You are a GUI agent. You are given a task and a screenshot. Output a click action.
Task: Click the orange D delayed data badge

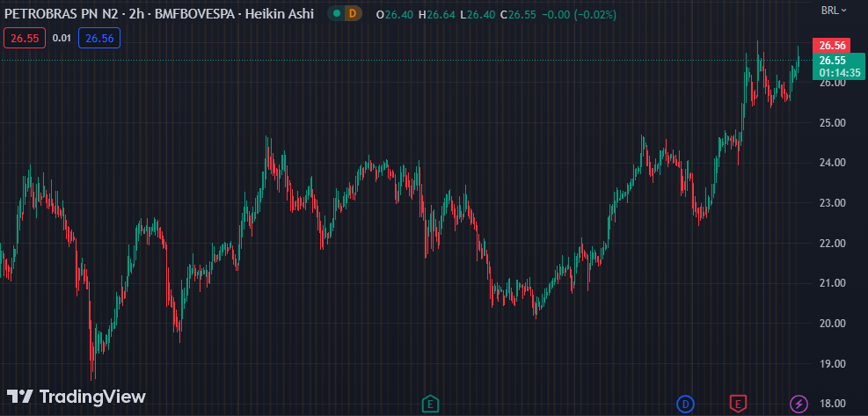coord(353,13)
